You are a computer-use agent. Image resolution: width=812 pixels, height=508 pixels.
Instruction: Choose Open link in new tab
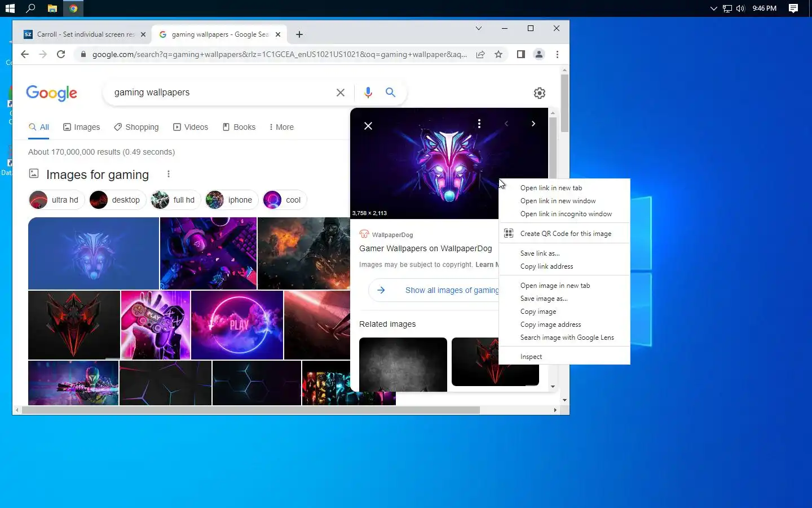click(564, 188)
